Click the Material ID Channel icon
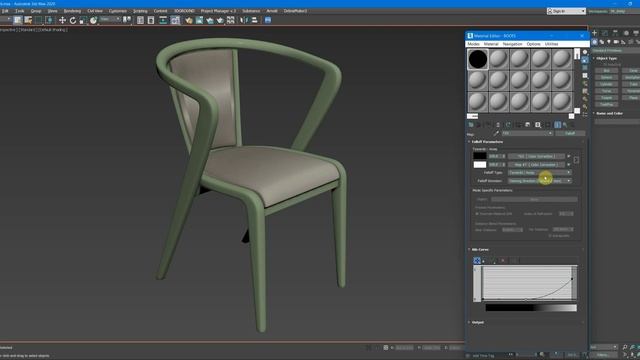Viewport: 640px width, 360px height. [x=538, y=125]
